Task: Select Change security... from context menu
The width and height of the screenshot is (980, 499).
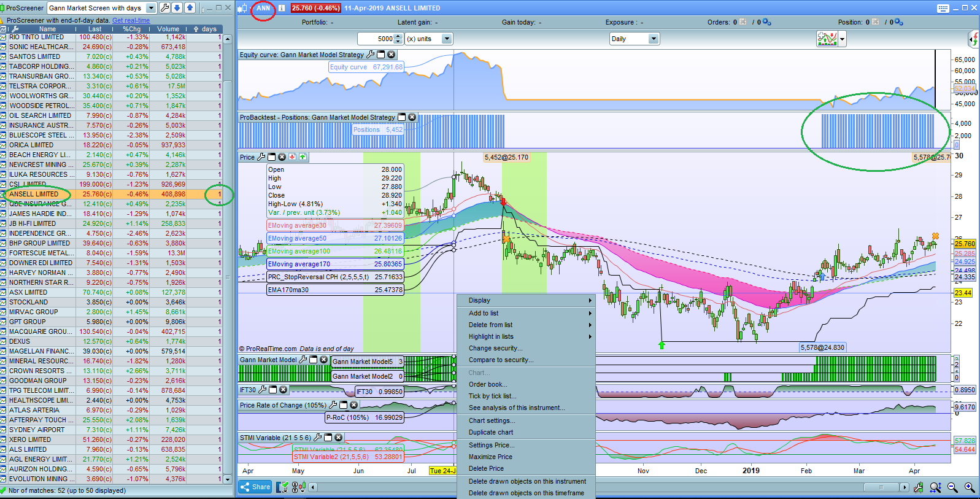Action: pyautogui.click(x=527, y=348)
